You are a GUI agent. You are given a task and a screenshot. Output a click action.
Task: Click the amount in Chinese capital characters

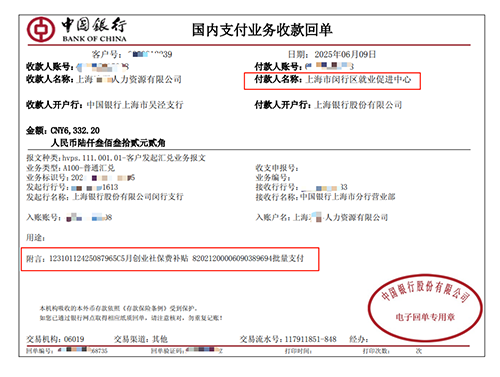click(x=108, y=143)
